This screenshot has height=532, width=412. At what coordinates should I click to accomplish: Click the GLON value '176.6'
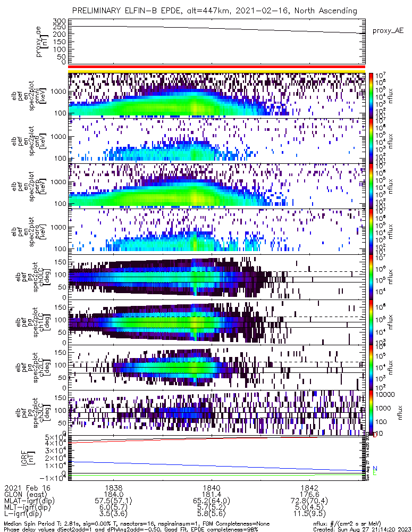(309, 494)
